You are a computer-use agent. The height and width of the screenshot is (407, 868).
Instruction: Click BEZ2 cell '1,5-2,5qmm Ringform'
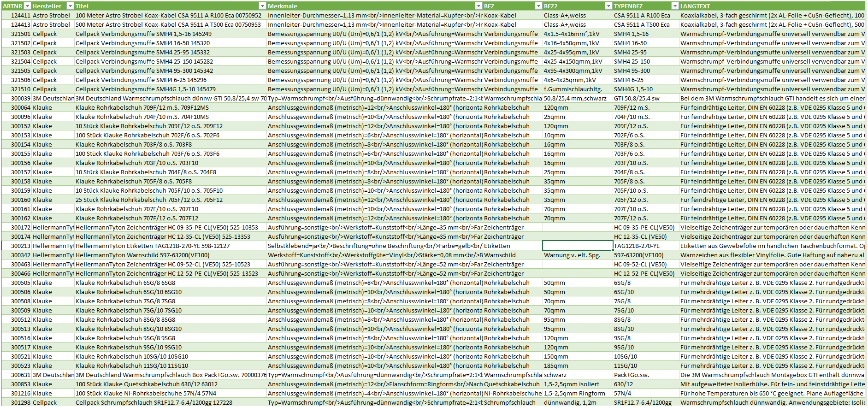578,393
